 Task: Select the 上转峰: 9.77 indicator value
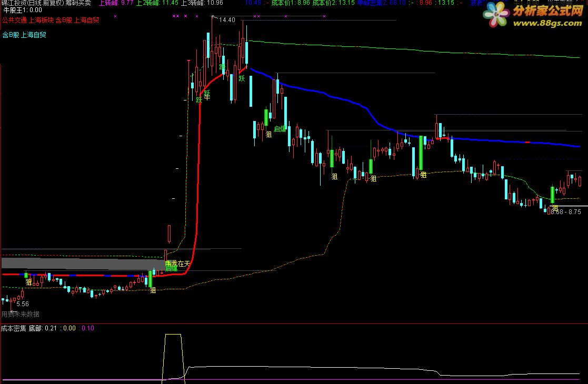(x=116, y=3)
